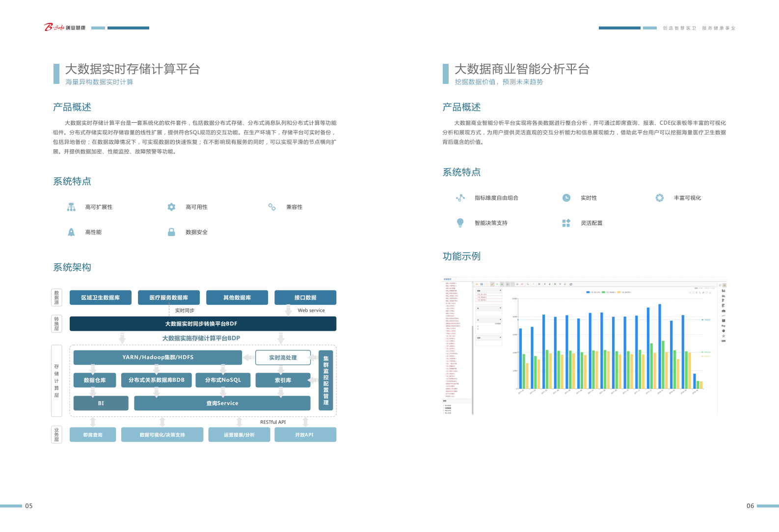This screenshot has height=532, width=779.
Task: Click the 实时流处理 outlined box
Action: [283, 358]
